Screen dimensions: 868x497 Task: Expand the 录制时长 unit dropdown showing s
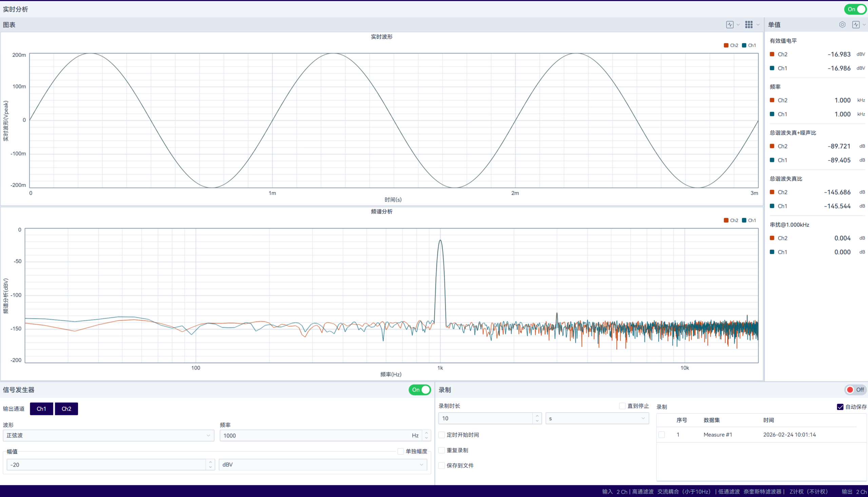597,418
